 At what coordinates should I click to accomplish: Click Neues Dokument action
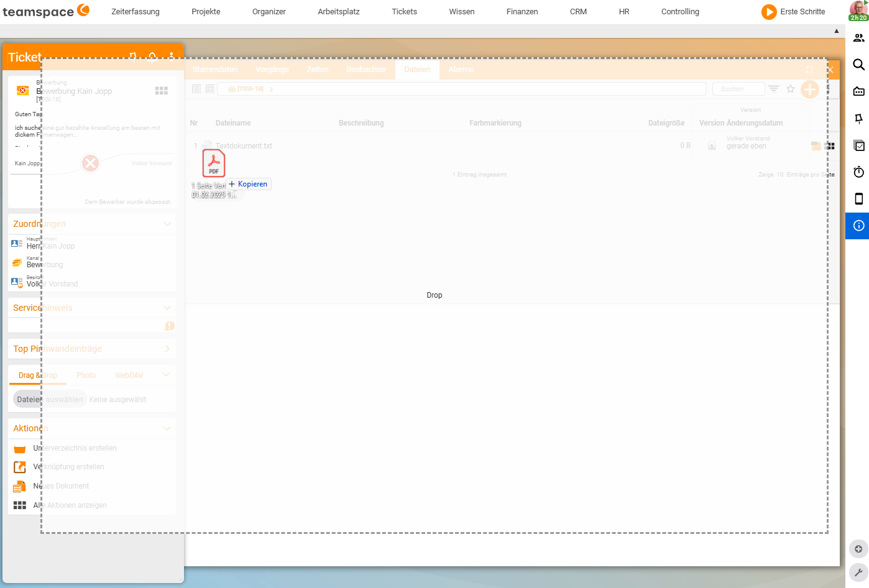click(x=61, y=486)
